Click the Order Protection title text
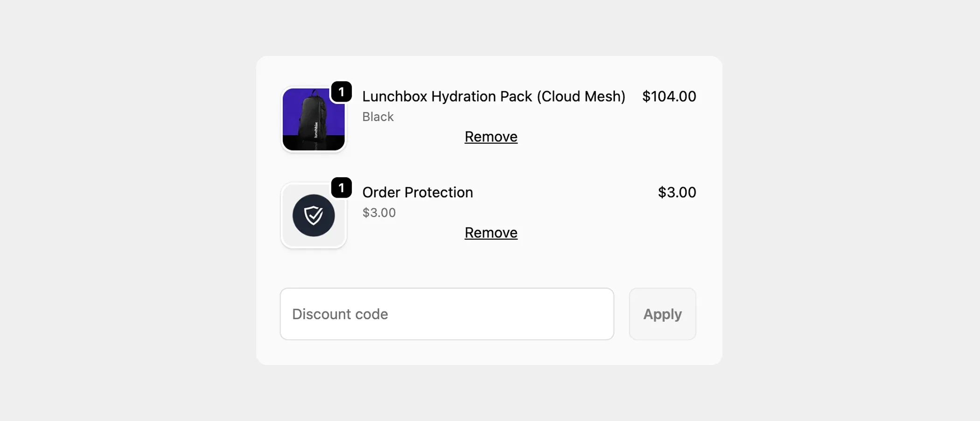This screenshot has height=421, width=980. coord(418,192)
